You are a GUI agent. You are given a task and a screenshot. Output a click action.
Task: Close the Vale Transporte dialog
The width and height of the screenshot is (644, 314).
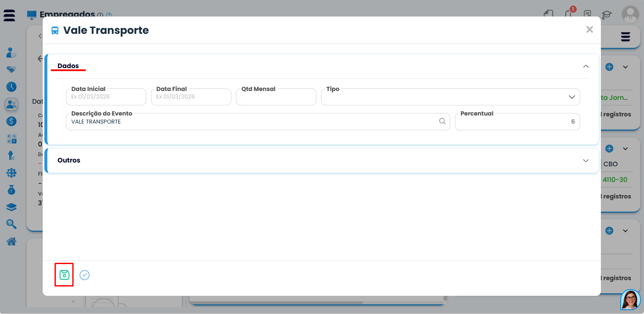pyautogui.click(x=589, y=30)
